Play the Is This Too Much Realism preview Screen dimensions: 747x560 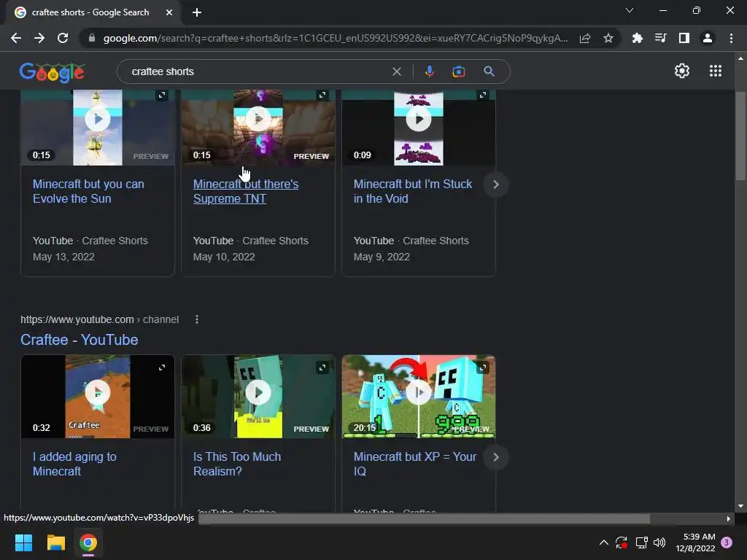(x=258, y=392)
